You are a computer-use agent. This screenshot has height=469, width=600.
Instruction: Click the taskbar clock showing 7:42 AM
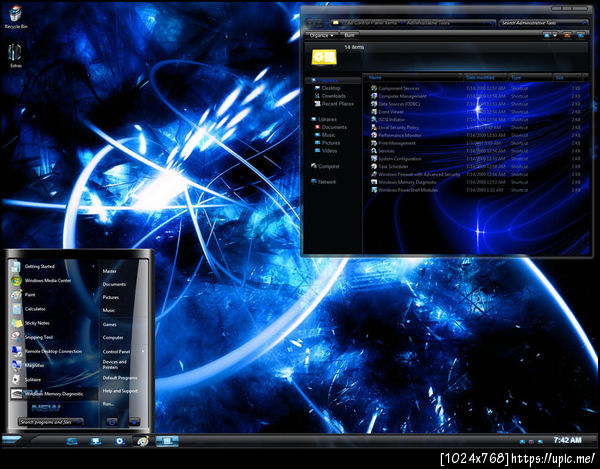pyautogui.click(x=567, y=440)
